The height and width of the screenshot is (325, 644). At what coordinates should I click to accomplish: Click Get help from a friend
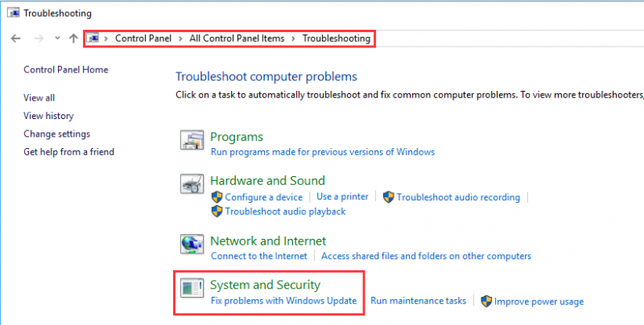[68, 152]
